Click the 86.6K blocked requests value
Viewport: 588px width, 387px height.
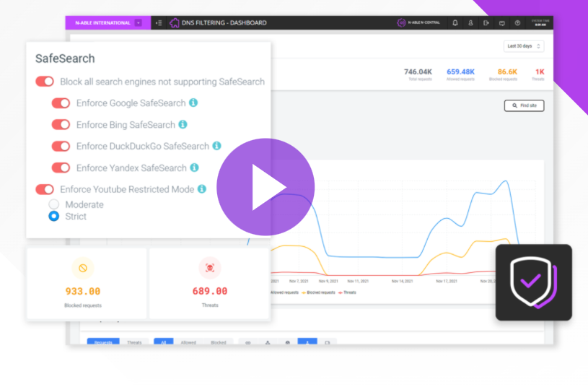507,71
